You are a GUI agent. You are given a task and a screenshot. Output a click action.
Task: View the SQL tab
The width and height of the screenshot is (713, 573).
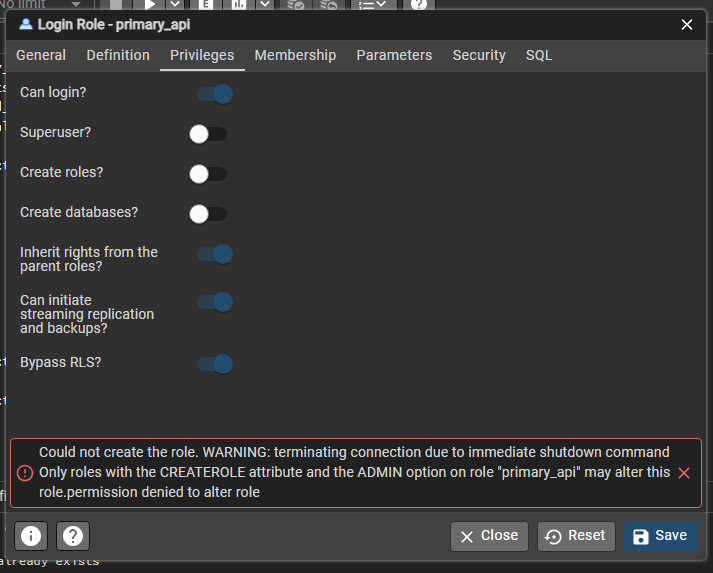539,55
